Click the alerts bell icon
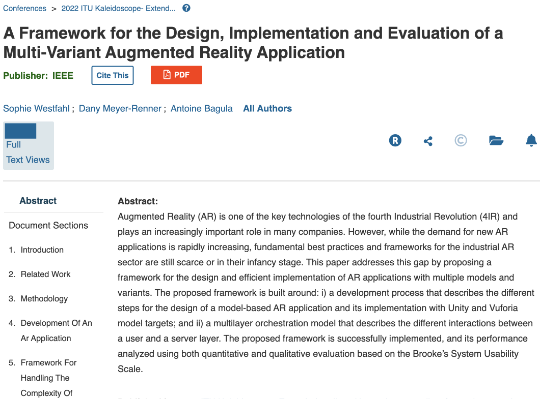The image size is (540, 399). tap(531, 140)
